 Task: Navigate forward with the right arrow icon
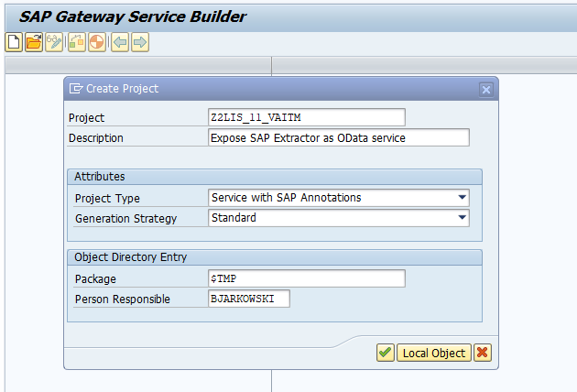(x=139, y=42)
